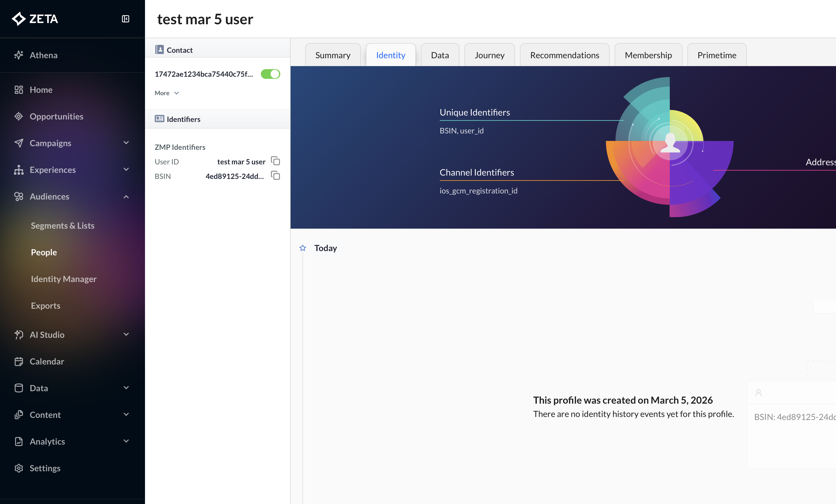
Task: Click the Zeta logo
Action: tap(35, 19)
